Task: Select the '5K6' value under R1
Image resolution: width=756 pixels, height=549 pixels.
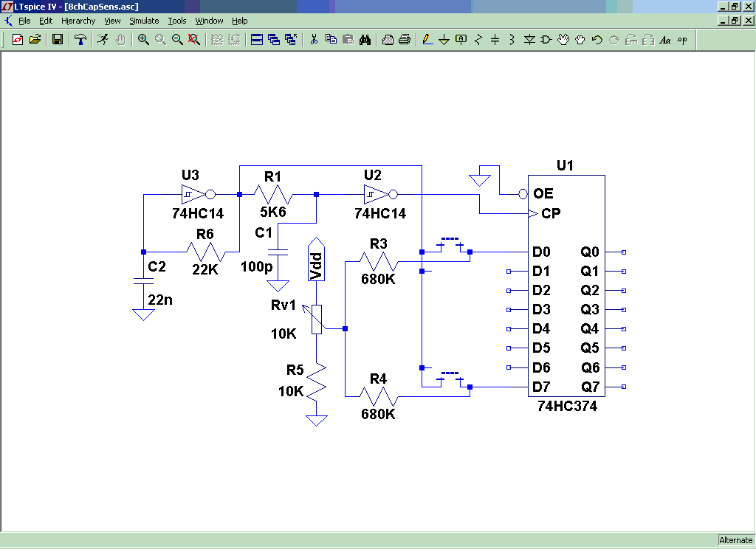Action: coord(273,212)
